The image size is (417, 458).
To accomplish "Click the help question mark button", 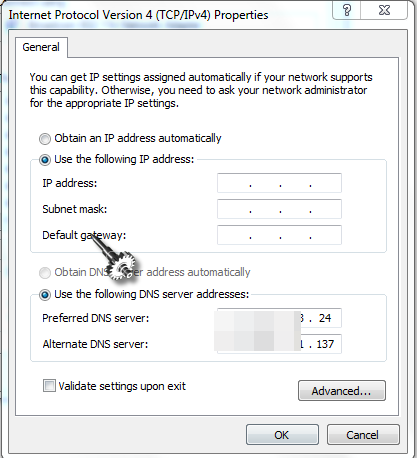I will tap(347, 10).
